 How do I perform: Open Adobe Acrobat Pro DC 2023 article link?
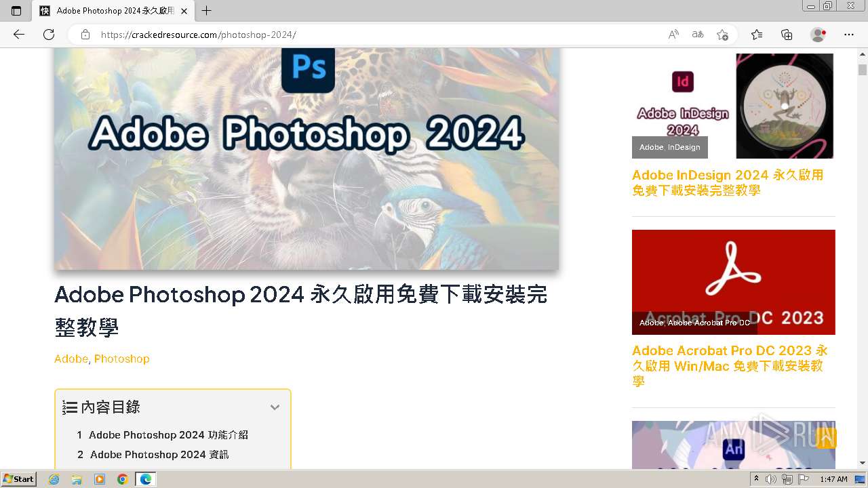tap(730, 366)
